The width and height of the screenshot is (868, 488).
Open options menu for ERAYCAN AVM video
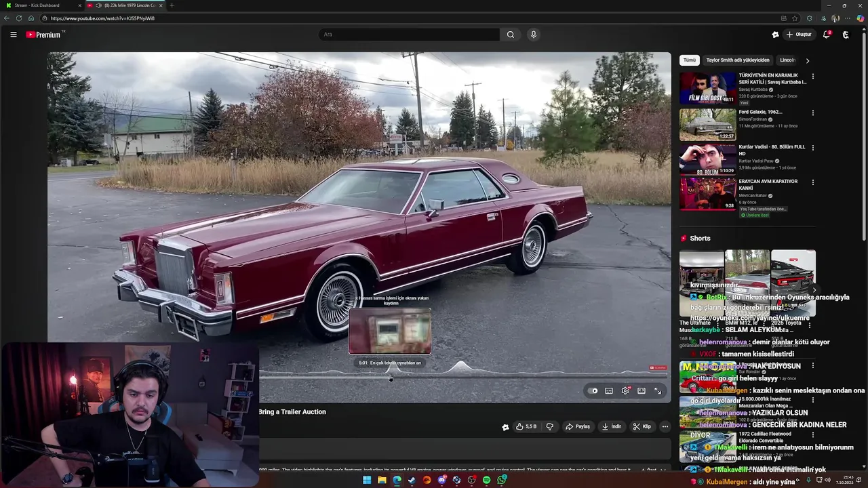click(812, 182)
